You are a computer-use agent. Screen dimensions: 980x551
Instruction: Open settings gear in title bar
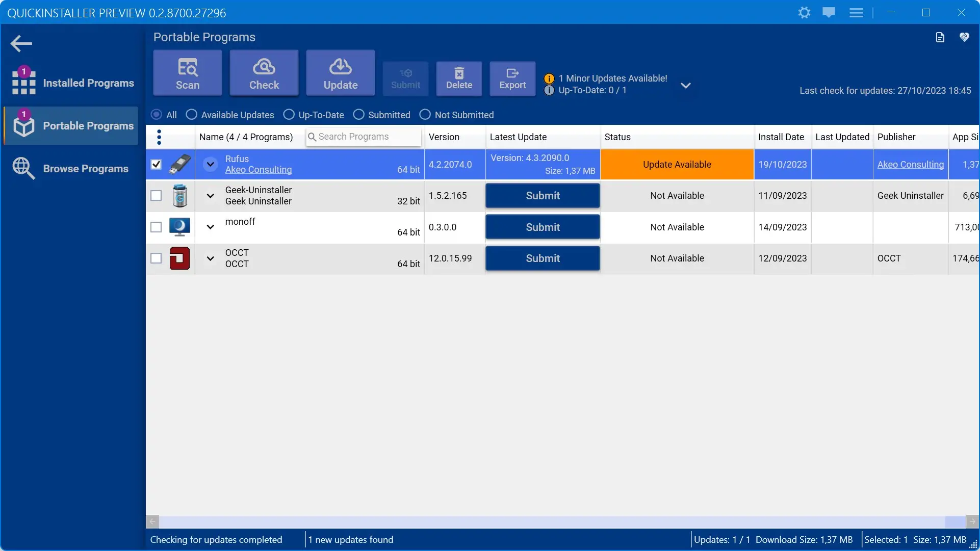pyautogui.click(x=804, y=13)
